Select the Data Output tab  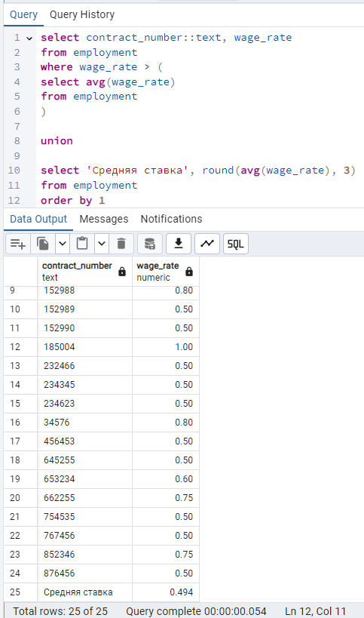[x=38, y=219]
